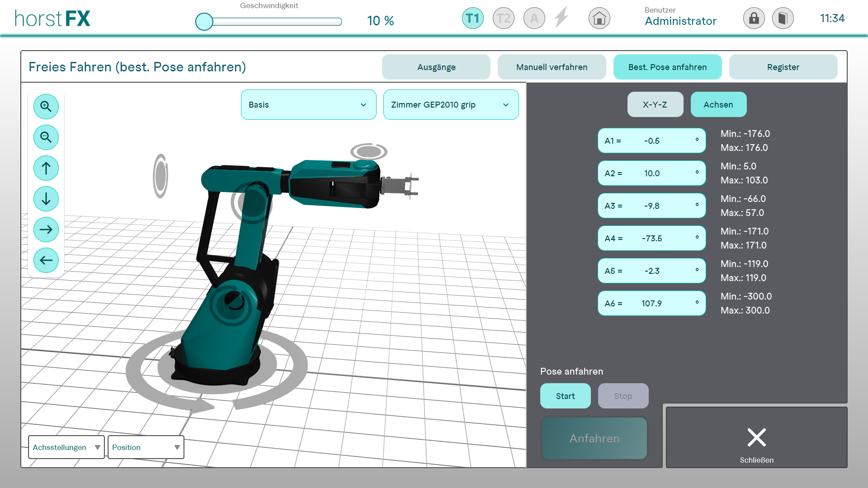This screenshot has width=868, height=488.
Task: Open the Zimmer GEP2010 grip tool dropdown
Action: pos(451,105)
